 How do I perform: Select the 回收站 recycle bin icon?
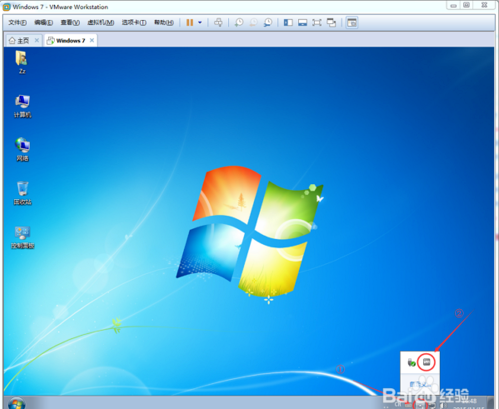(22, 193)
